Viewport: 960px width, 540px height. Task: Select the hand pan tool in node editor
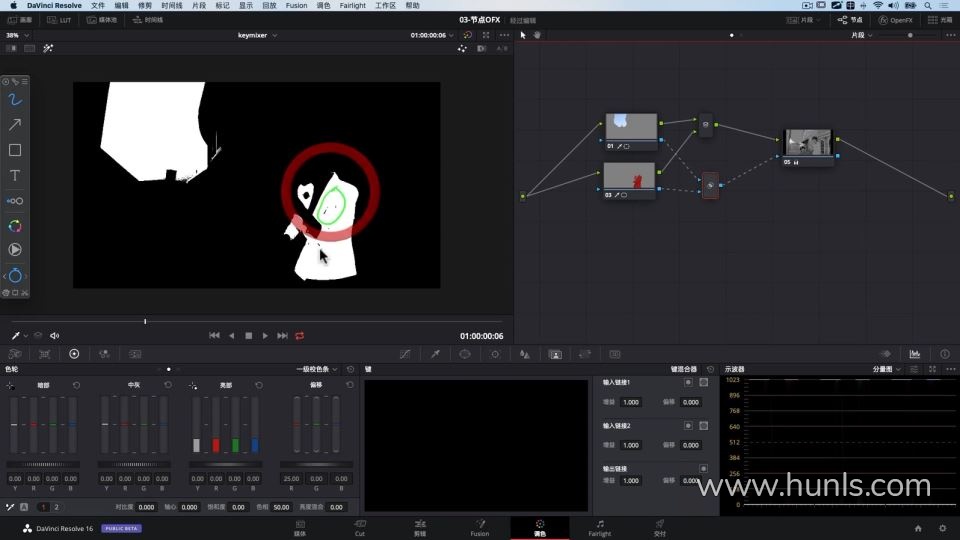tap(537, 35)
